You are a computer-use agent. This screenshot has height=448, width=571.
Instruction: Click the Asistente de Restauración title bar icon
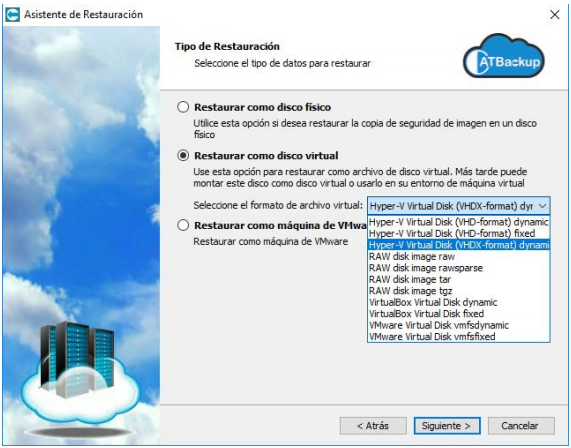[13, 15]
